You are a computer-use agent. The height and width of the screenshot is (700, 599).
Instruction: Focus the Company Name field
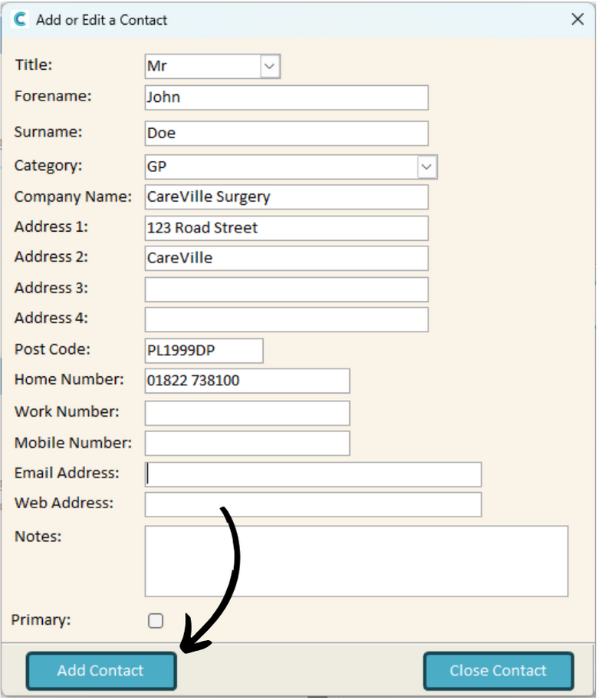(x=286, y=197)
